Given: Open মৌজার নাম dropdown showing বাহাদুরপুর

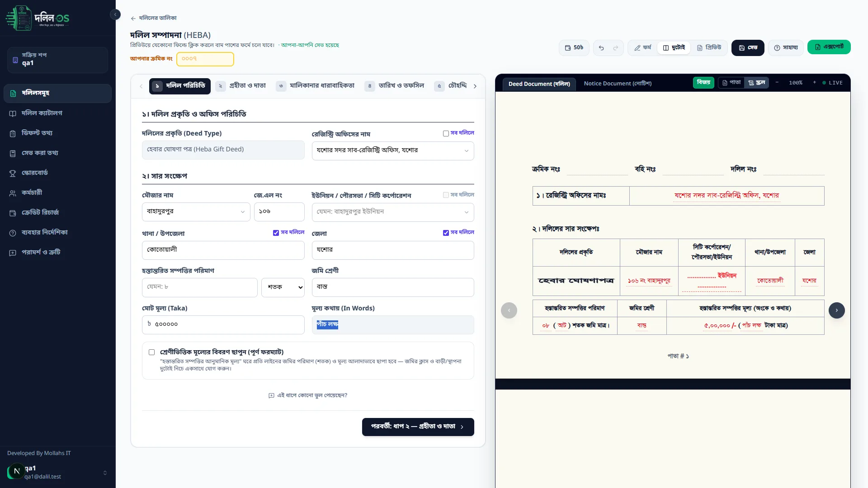Looking at the screenshot, I should pyautogui.click(x=196, y=212).
